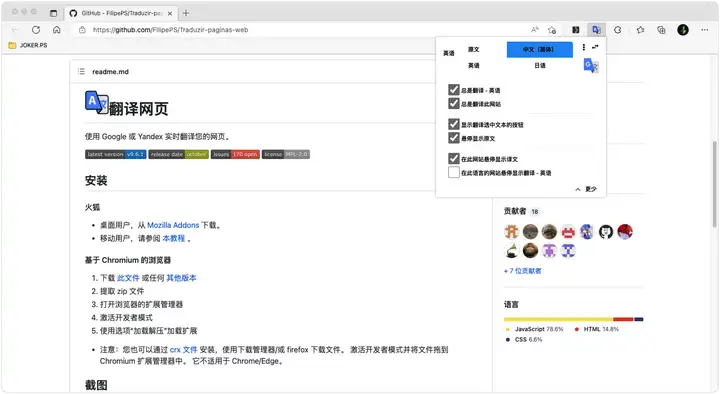Image resolution: width=720 pixels, height=394 pixels.
Task: Open the 此文件 download link
Action: [x=128, y=278]
